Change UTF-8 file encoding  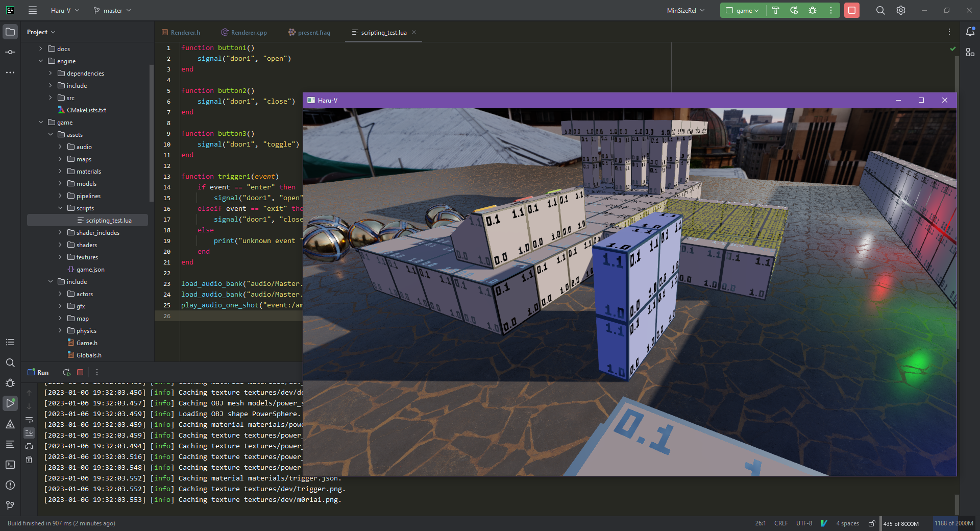(804, 523)
